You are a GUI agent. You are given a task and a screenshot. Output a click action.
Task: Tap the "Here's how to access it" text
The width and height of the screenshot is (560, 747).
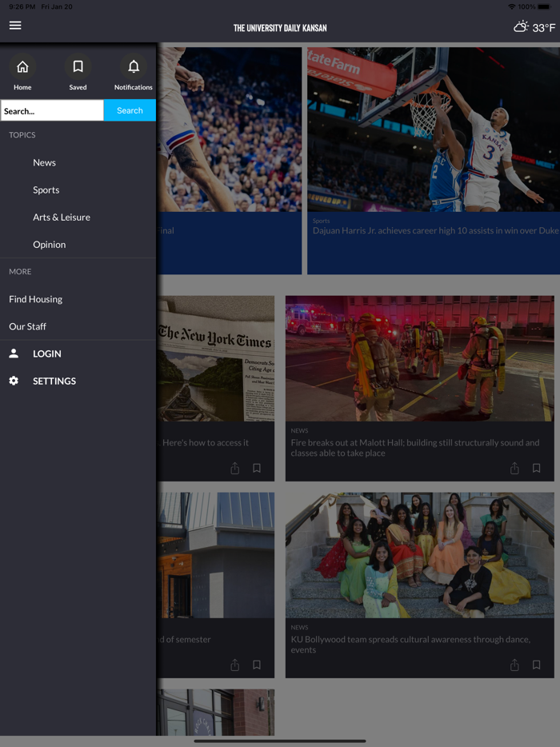tap(206, 442)
